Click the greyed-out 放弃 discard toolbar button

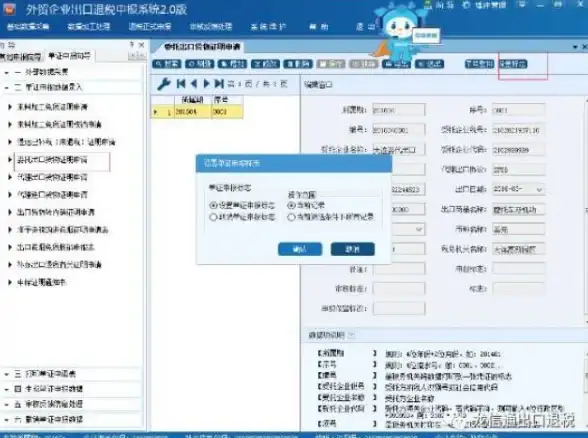coord(363,64)
